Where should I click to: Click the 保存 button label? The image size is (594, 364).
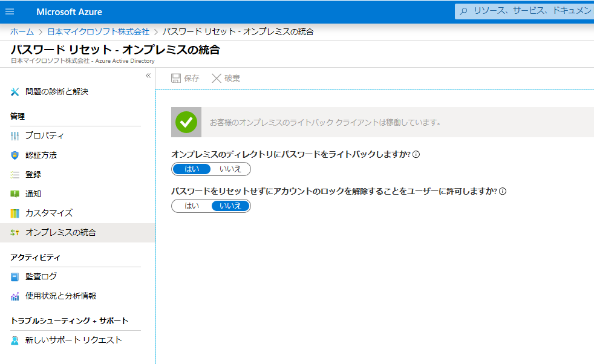(x=191, y=78)
